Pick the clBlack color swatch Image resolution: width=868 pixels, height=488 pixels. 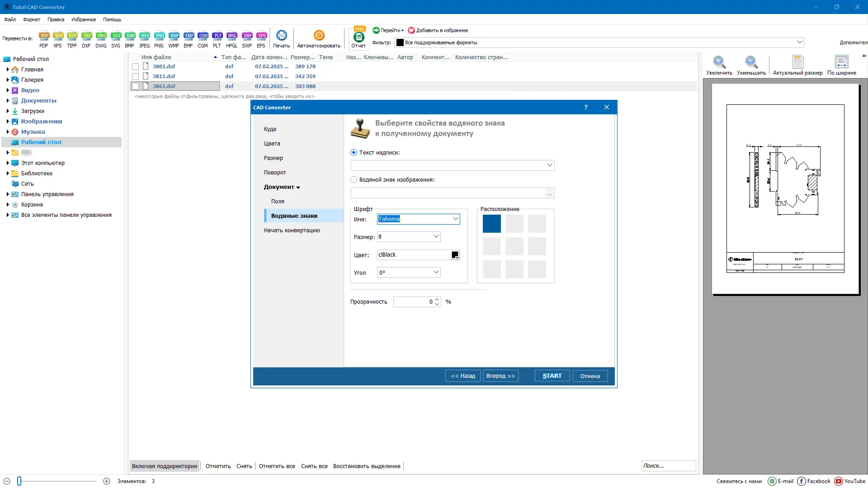[455, 255]
